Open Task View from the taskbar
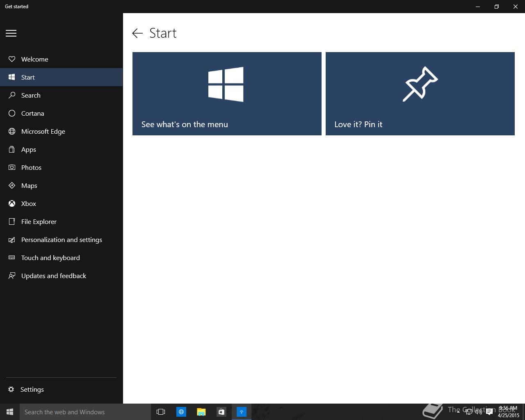This screenshot has height=420, width=525. (161, 412)
